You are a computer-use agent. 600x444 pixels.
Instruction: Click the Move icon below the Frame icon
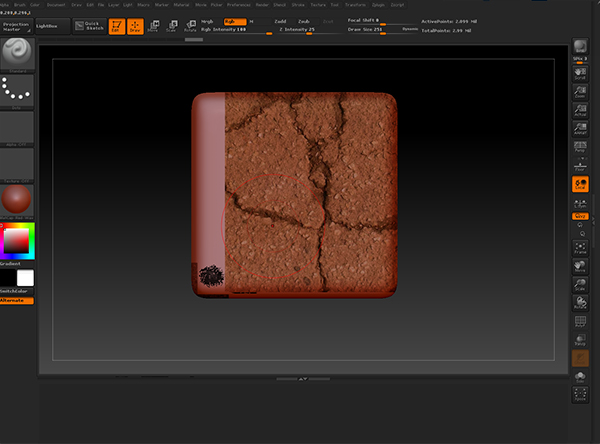click(x=580, y=266)
